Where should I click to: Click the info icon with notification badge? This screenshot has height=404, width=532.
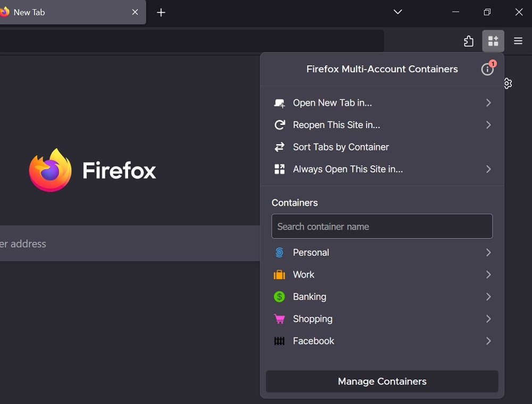487,69
